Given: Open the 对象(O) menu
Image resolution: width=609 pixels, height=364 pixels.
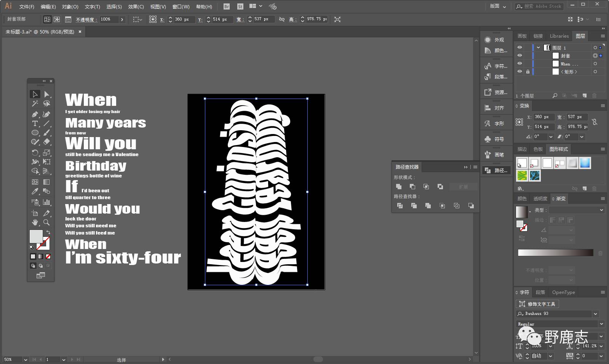Looking at the screenshot, I should click(x=70, y=6).
